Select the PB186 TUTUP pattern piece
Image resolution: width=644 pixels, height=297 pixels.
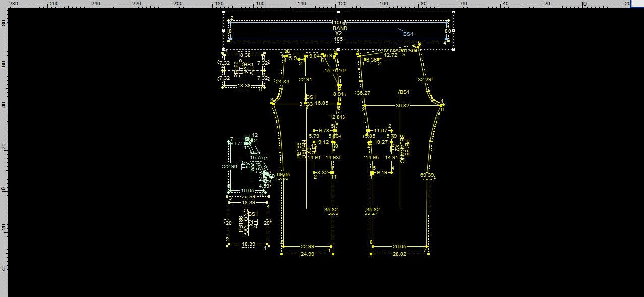[244, 71]
